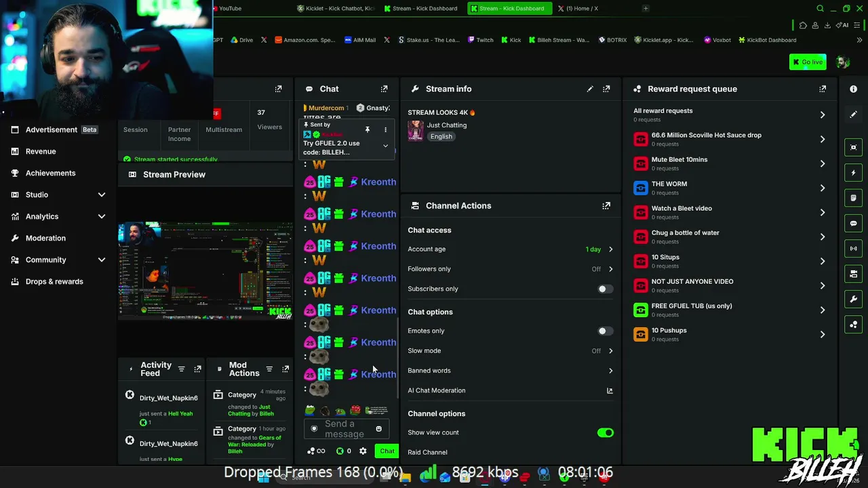
Task: Click the pencil icon in the right sidebar
Action: (853, 115)
